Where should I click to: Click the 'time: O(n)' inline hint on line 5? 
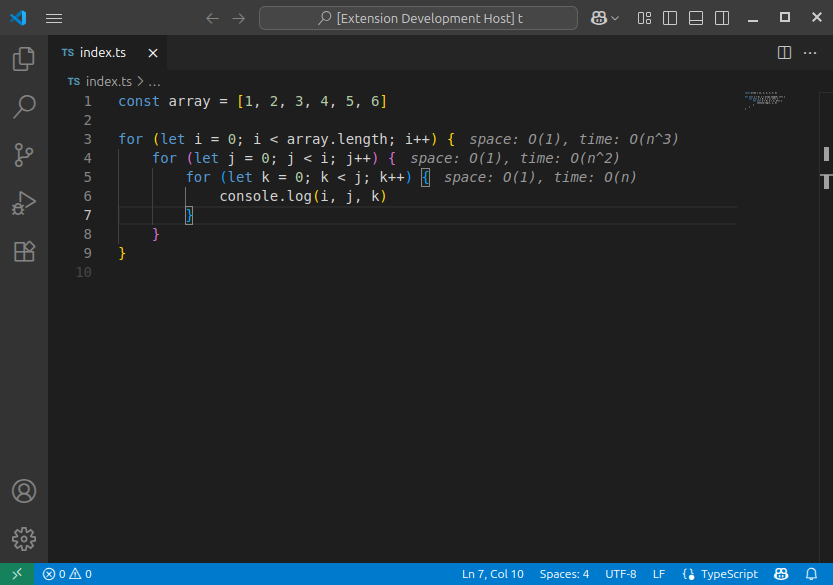tap(594, 177)
